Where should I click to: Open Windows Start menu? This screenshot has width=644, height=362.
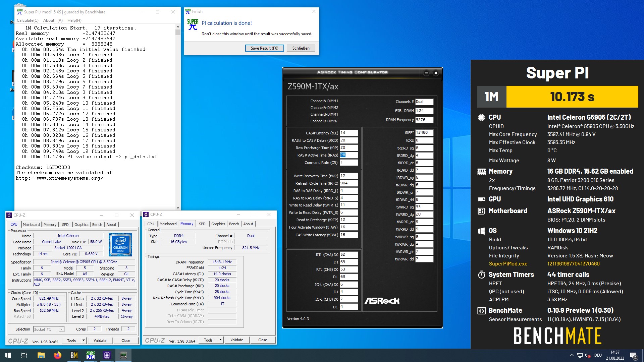[x=8, y=355]
